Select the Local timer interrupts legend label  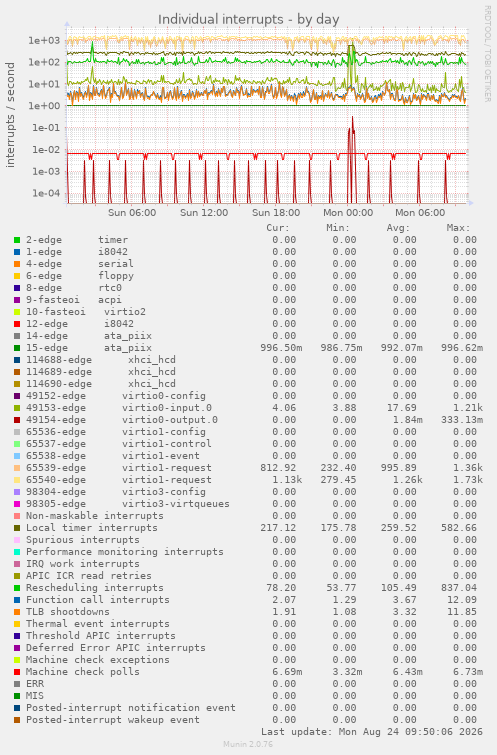point(92,528)
